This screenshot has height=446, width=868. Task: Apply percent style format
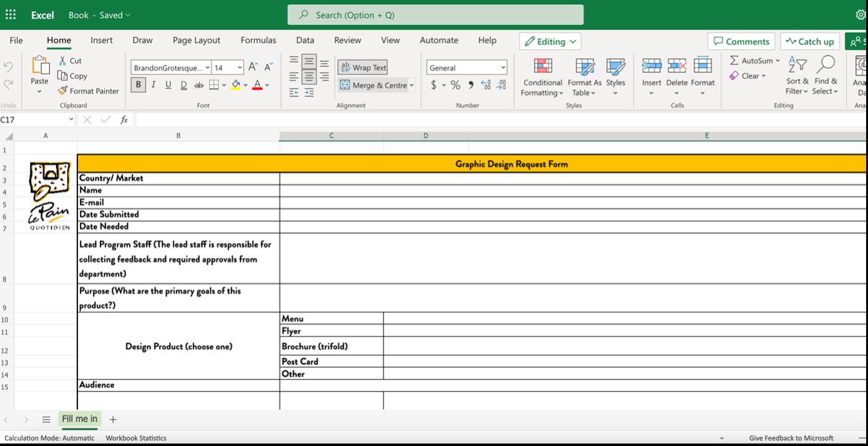point(455,85)
